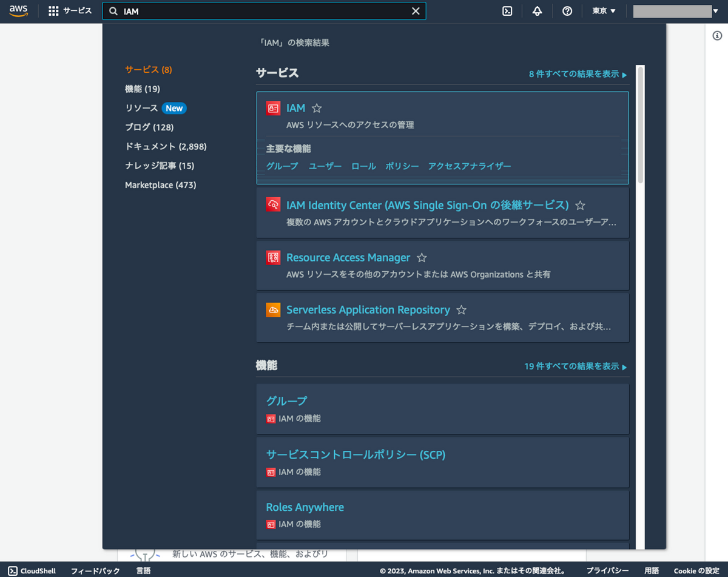Click the Serverless Application Repository icon
The image size is (728, 577).
pyautogui.click(x=273, y=309)
